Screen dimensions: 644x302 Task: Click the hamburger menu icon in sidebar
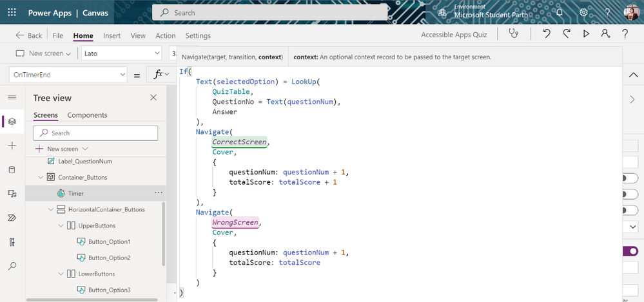[12, 97]
